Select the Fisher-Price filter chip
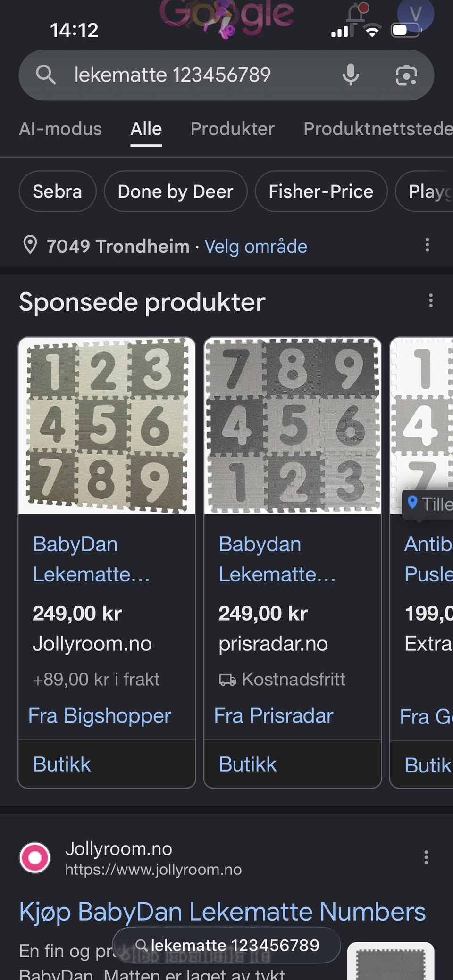Screen dimensions: 453x980 [x=321, y=191]
